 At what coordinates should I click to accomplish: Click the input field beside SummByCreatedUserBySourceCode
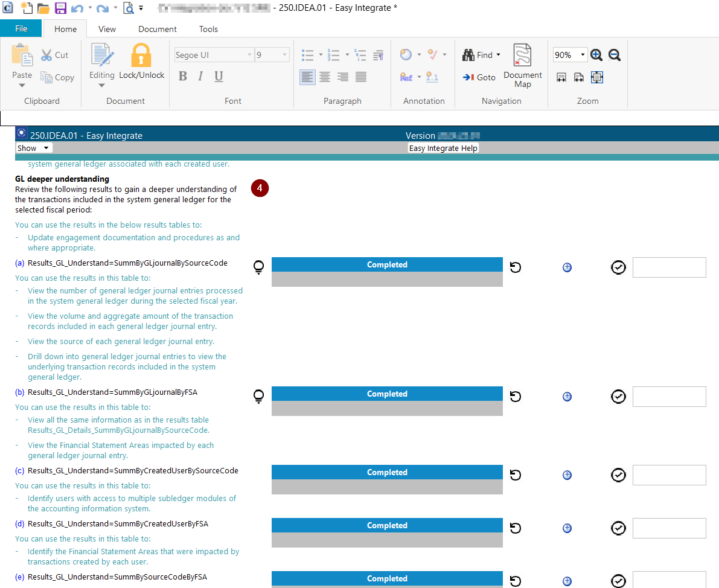point(669,475)
